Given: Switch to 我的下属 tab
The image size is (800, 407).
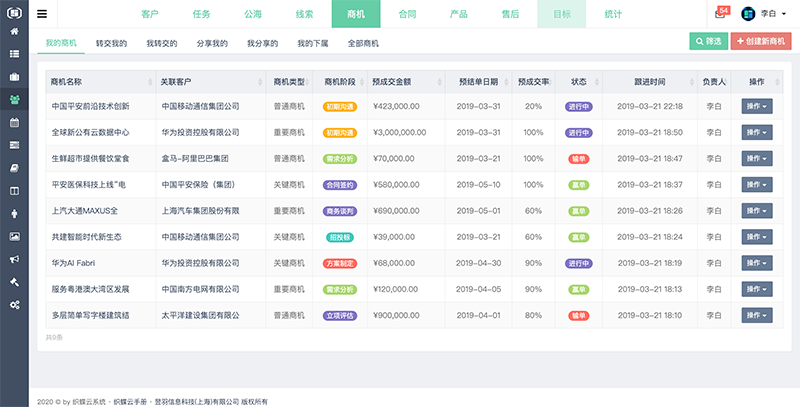Looking at the screenshot, I should 313,43.
